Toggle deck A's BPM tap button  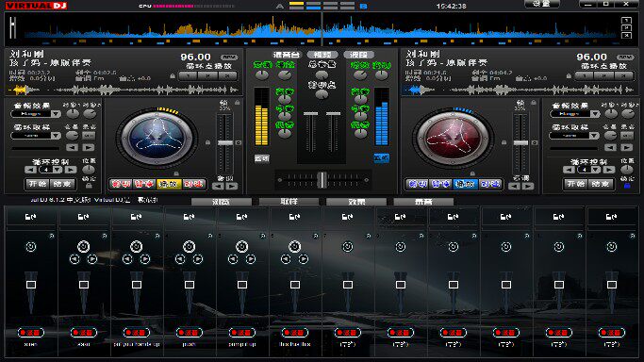[x=229, y=58]
